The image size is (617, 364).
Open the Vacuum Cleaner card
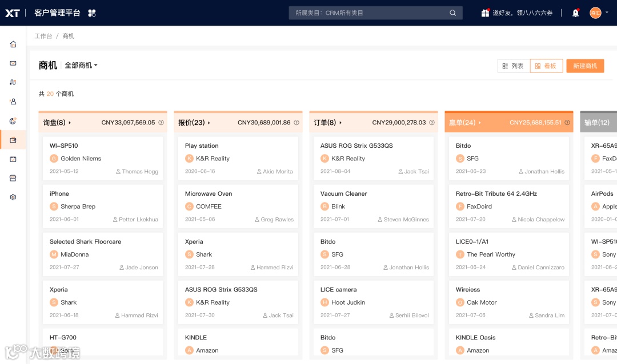pyautogui.click(x=374, y=207)
